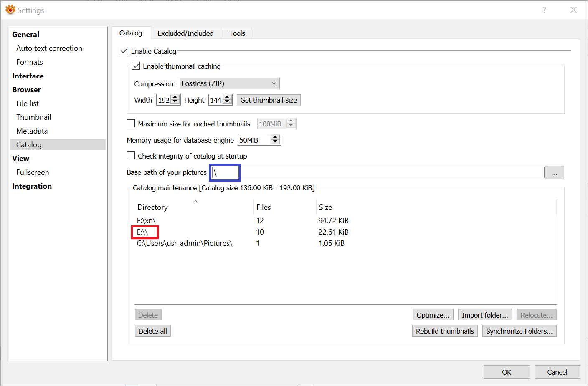Cancel the Settings dialog

(x=557, y=372)
